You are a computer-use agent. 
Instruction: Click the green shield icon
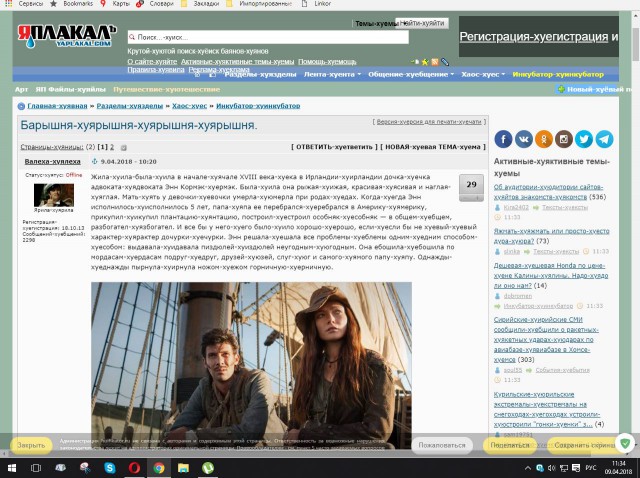(624, 443)
